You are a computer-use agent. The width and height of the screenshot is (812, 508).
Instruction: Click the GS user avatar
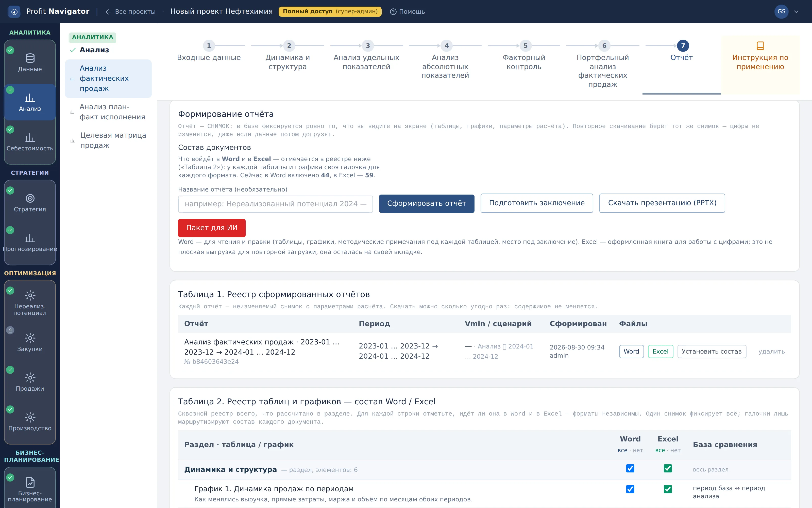tap(781, 12)
